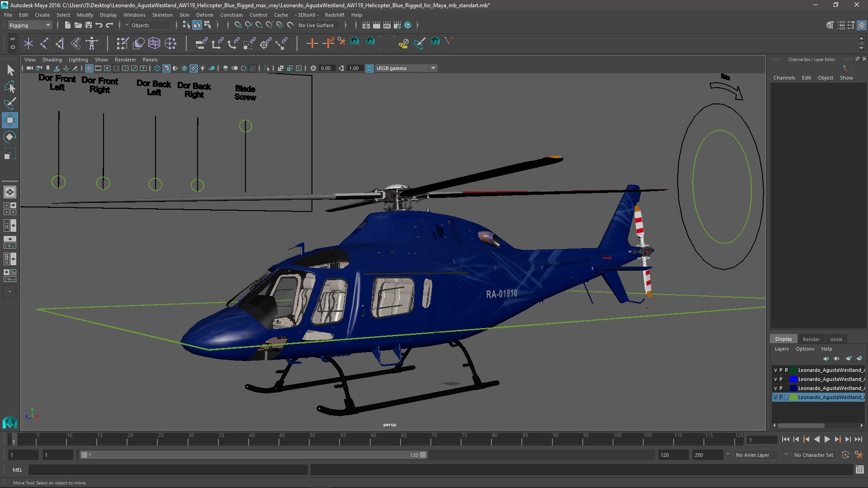Open the Deform menu

[x=204, y=15]
